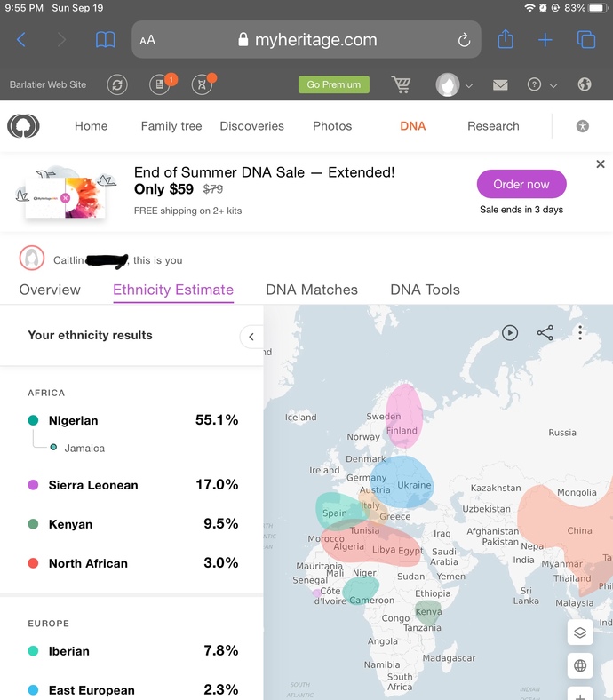
Task: Select the Sierra Leonean ethnicity row
Action: pos(132,485)
